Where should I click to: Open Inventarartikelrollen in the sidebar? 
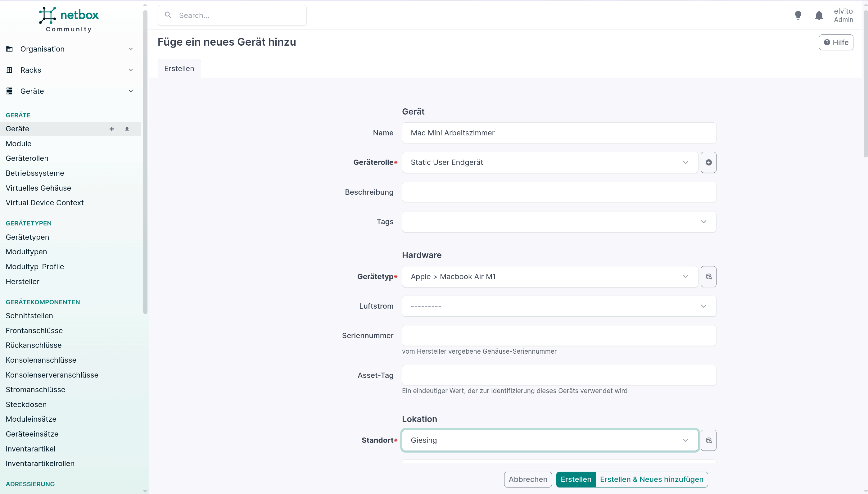click(40, 464)
